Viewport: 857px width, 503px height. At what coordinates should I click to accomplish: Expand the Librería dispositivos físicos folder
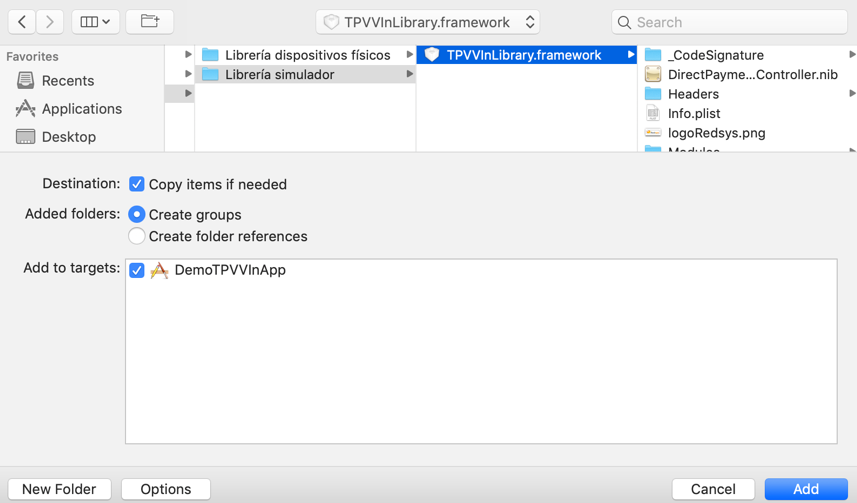point(307,55)
